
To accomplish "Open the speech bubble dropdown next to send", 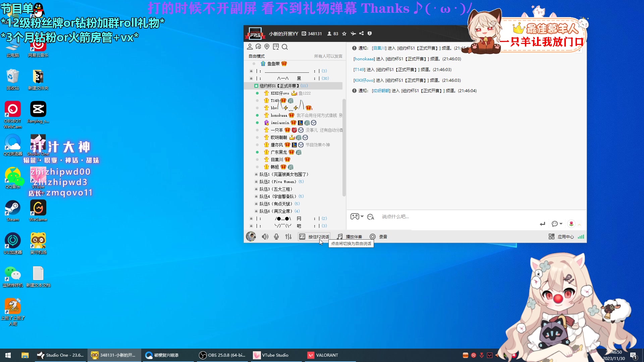I will click(x=557, y=224).
